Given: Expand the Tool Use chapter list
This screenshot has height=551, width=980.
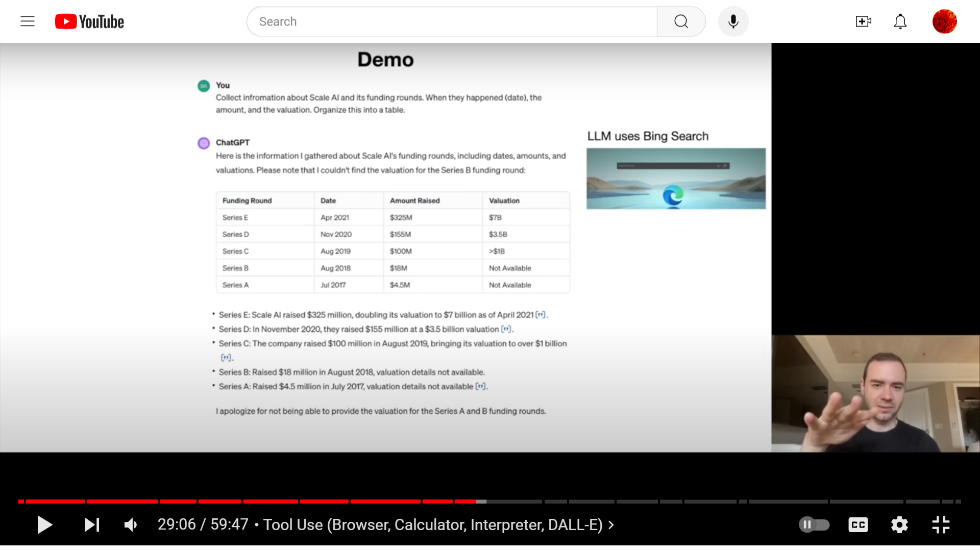Looking at the screenshot, I should click(x=438, y=524).
